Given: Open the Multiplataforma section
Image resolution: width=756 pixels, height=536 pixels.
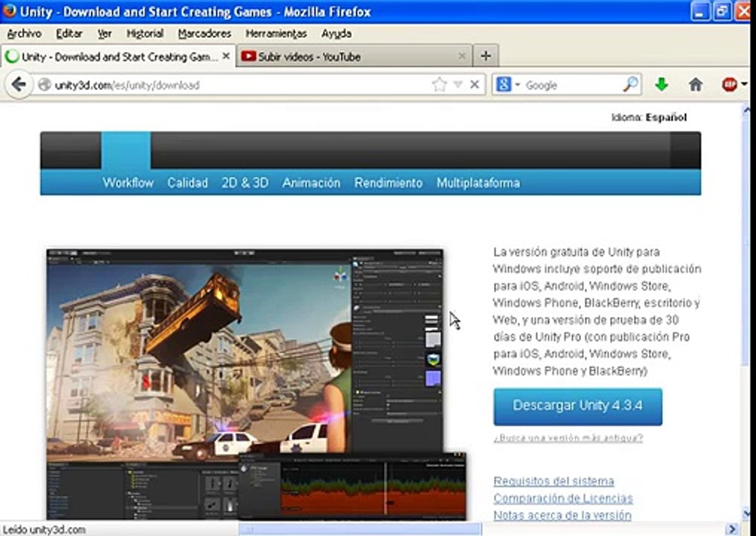Looking at the screenshot, I should coord(478,183).
